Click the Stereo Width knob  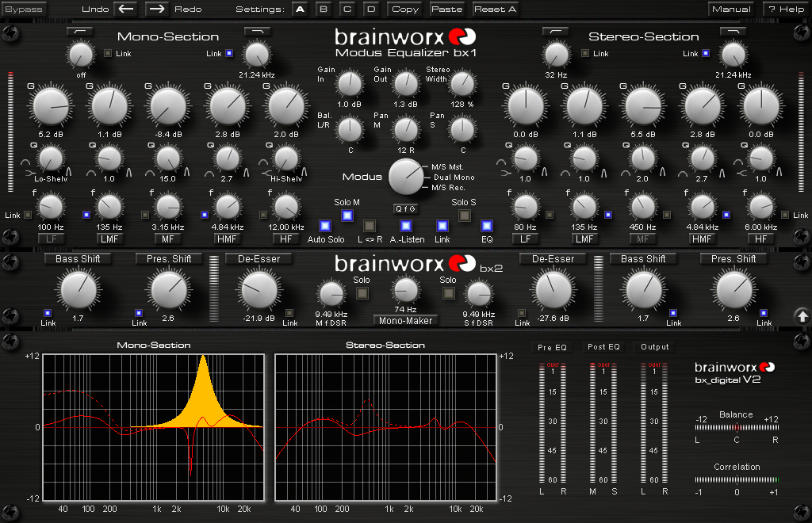[462, 83]
